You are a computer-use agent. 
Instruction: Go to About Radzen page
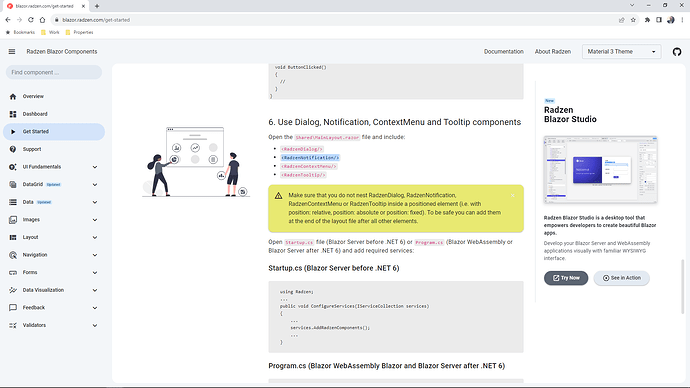[553, 51]
